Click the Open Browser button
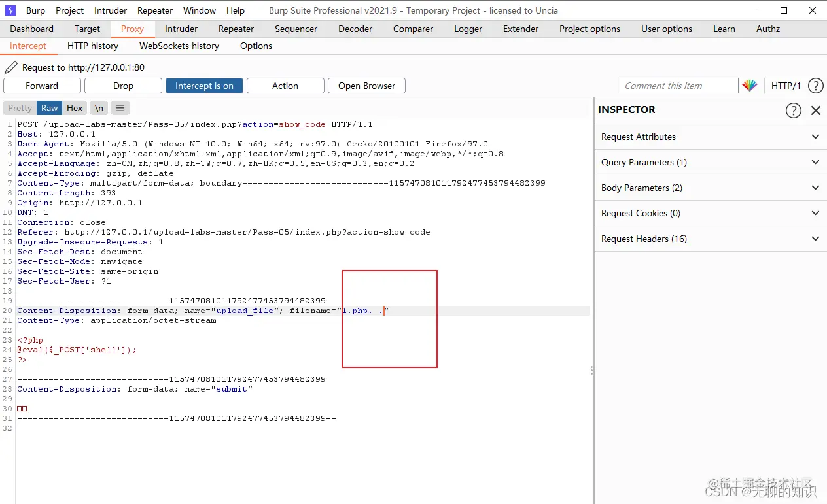Image resolution: width=827 pixels, height=504 pixels. pos(366,86)
